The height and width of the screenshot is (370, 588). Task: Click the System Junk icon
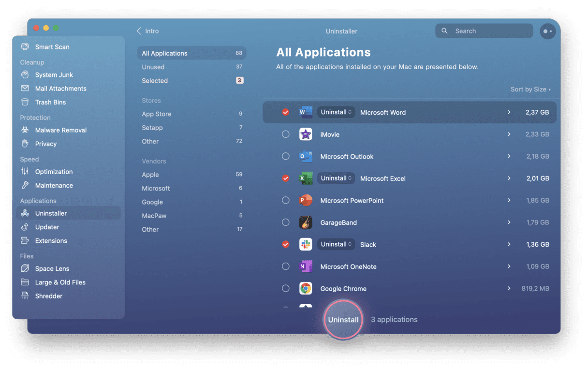point(25,75)
